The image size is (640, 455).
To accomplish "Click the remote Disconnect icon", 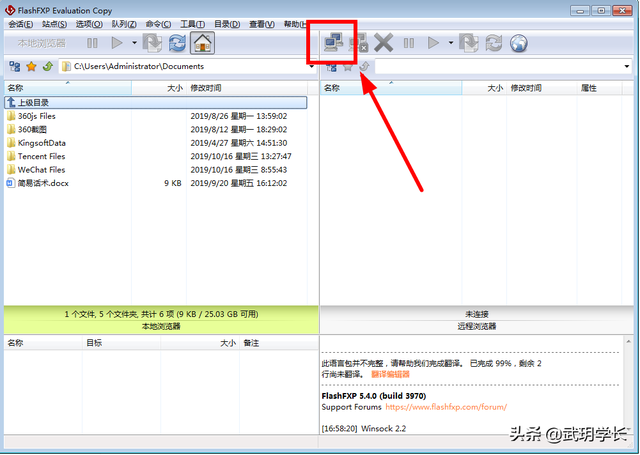I will (358, 42).
